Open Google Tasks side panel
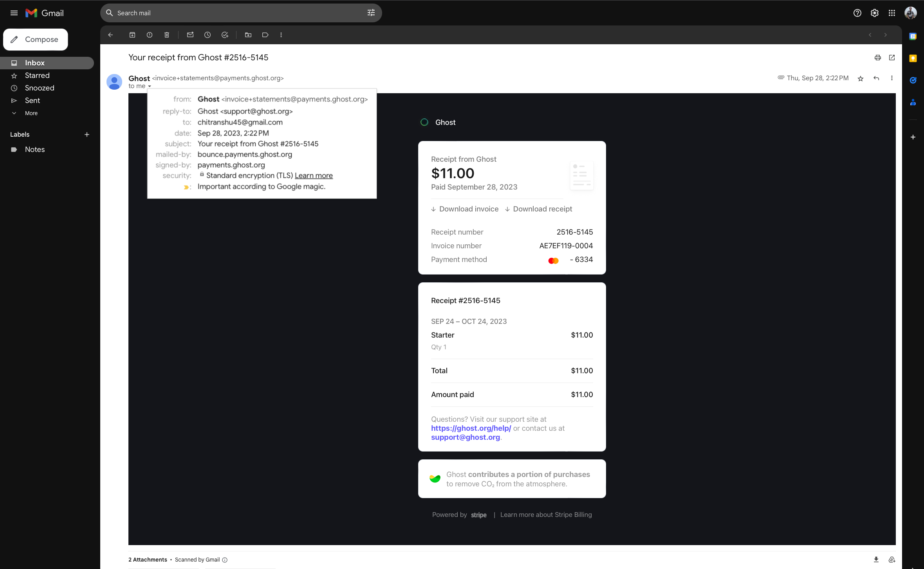 [913, 80]
